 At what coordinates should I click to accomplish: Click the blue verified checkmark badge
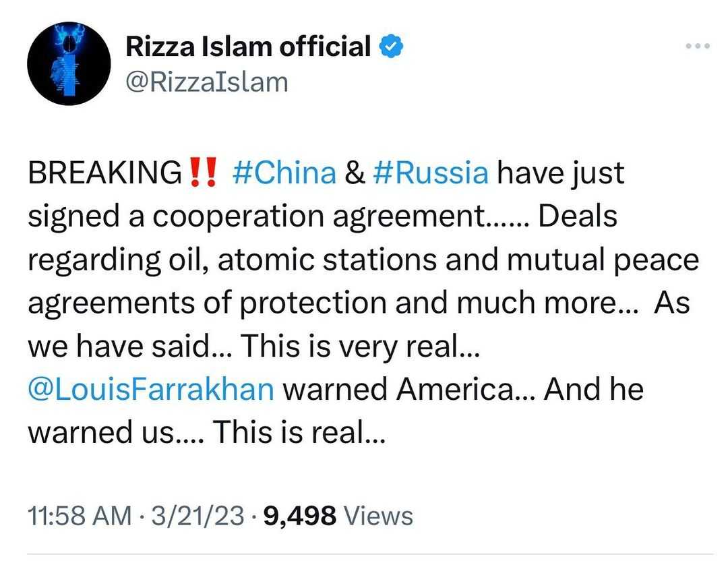[x=391, y=47]
